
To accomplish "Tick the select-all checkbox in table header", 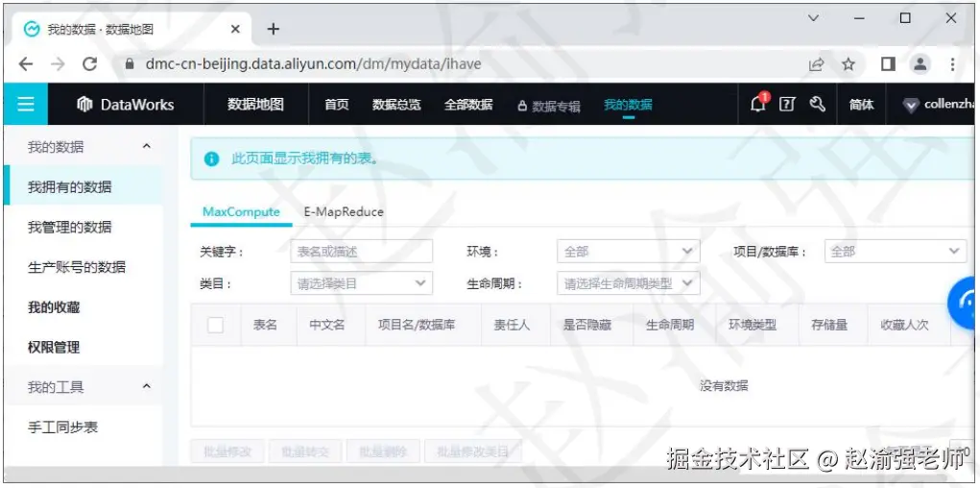I will click(x=216, y=325).
